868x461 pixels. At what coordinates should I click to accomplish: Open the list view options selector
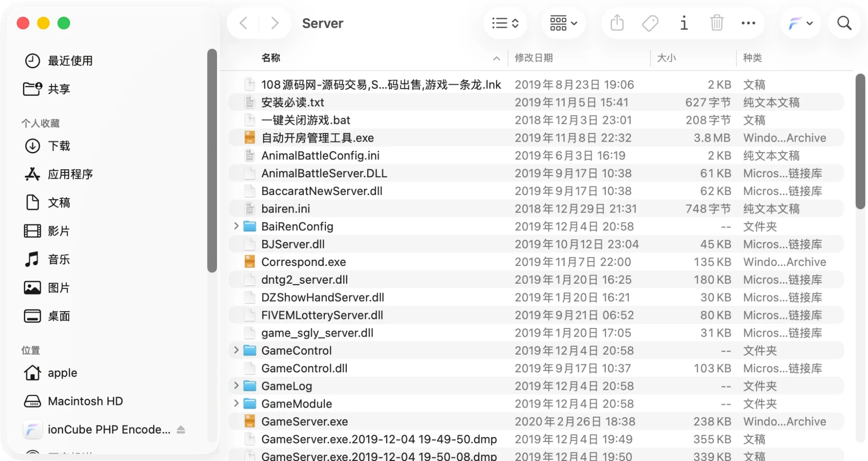pyautogui.click(x=505, y=23)
